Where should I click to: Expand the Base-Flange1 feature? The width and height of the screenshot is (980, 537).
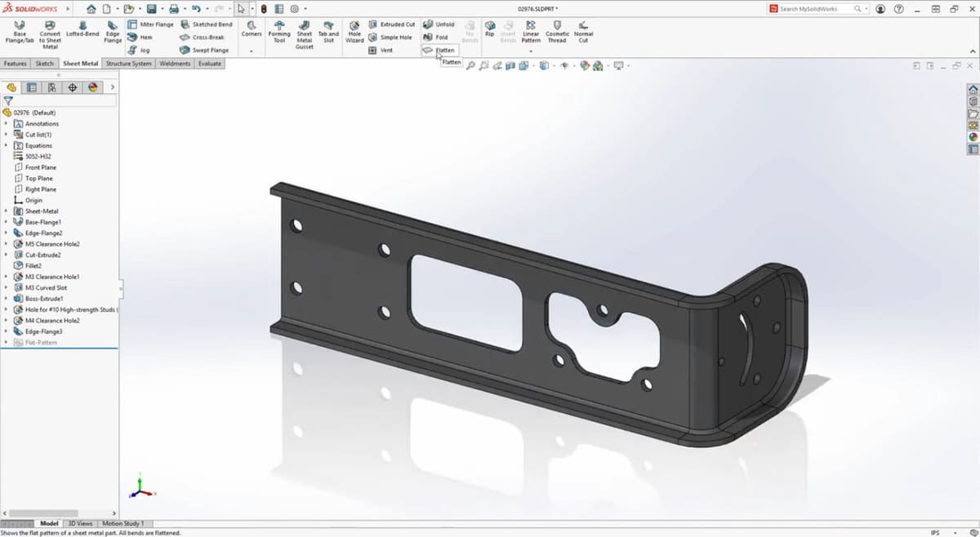7,222
